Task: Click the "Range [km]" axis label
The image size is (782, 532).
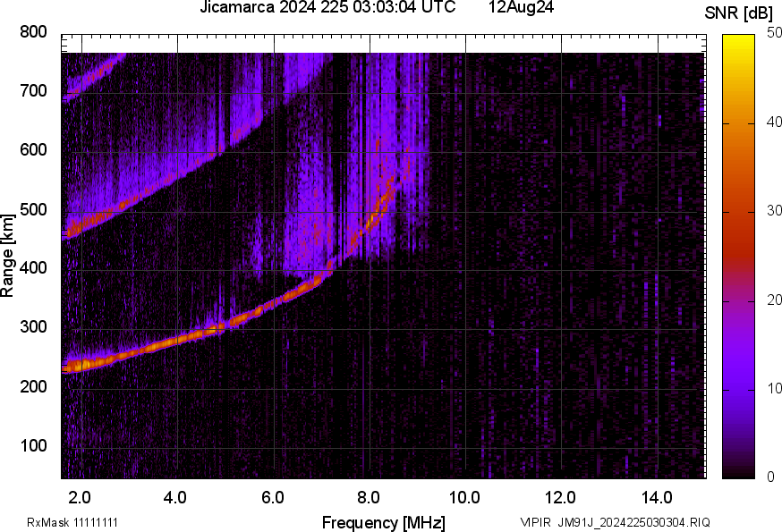Action: pyautogui.click(x=7, y=256)
